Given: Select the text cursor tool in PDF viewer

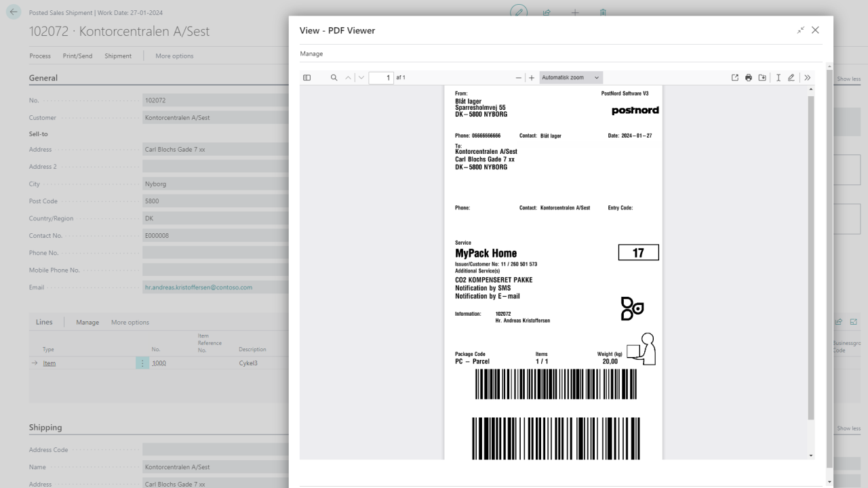Looking at the screenshot, I should tap(778, 78).
